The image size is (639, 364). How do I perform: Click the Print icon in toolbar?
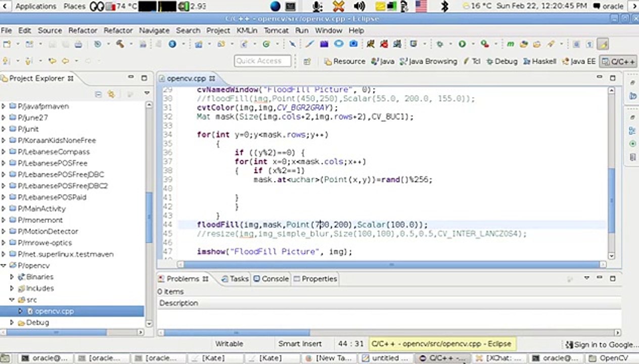pyautogui.click(x=78, y=44)
